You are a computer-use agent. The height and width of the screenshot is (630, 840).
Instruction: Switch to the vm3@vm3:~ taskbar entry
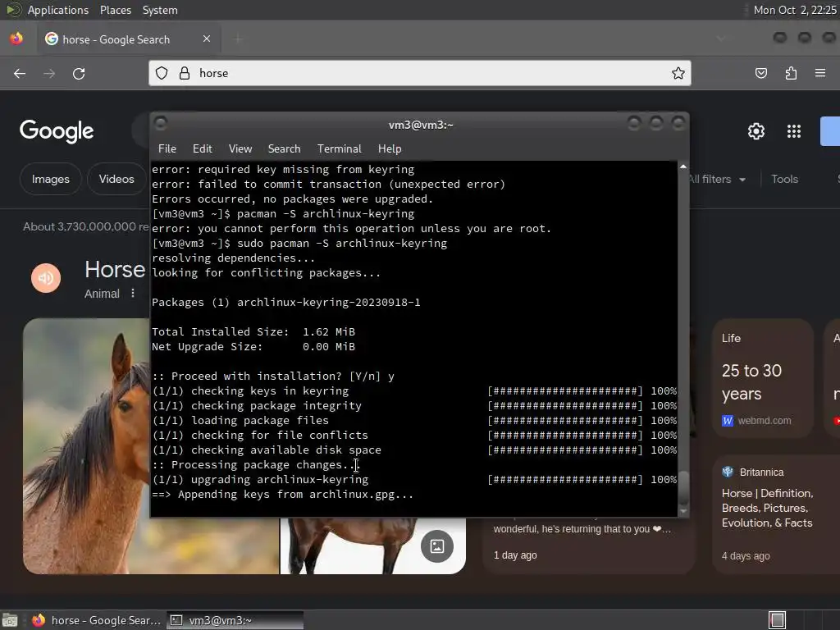click(235, 620)
